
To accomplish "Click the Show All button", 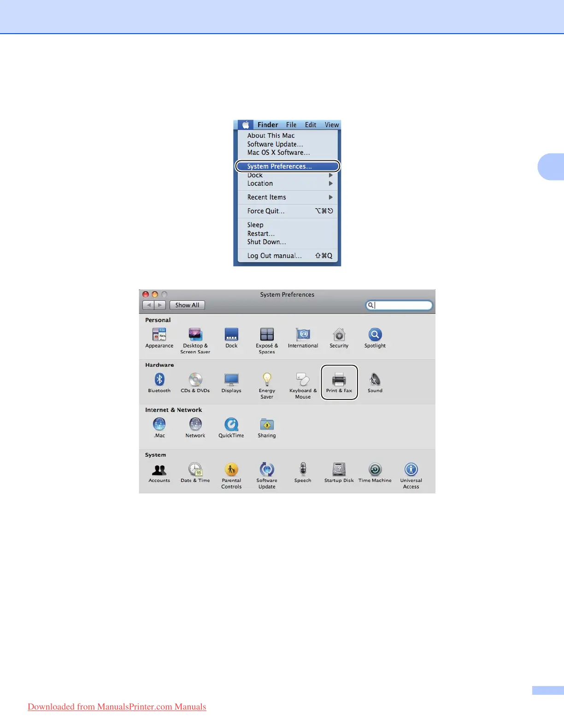I will pos(187,305).
